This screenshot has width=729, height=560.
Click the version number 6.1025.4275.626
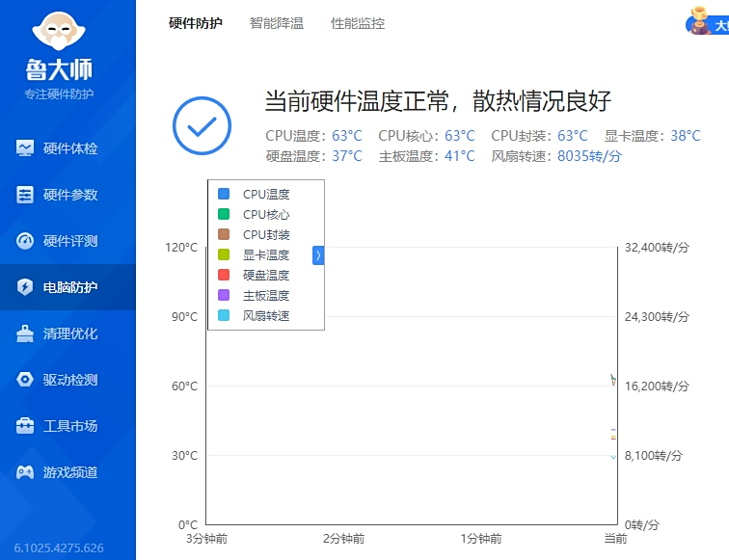[59, 548]
